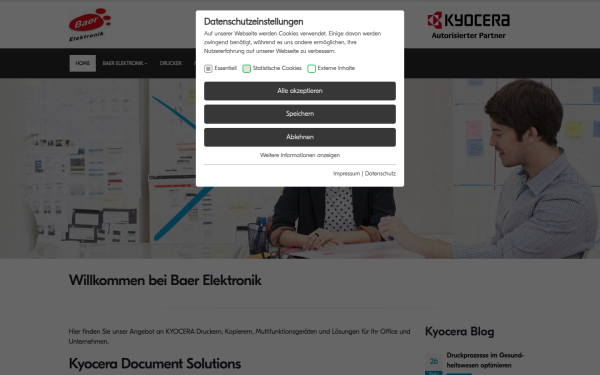Click the blog date badge showing 26

pos(434,364)
